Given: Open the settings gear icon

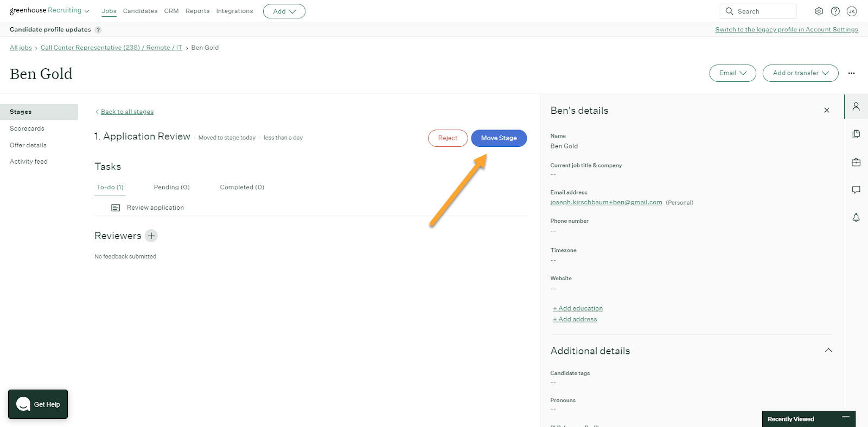Looking at the screenshot, I should [819, 11].
